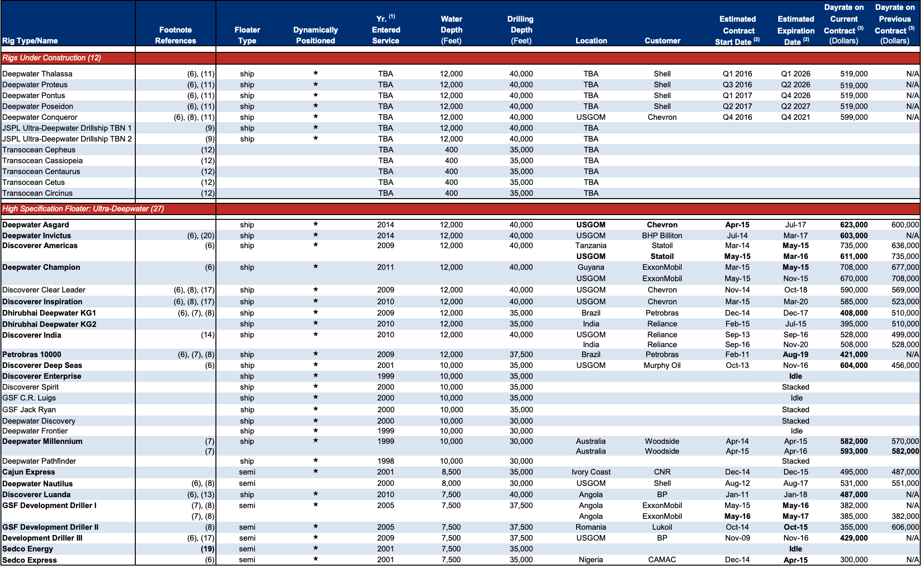This screenshot has width=924, height=567.
Task: Click Deepwater Millennium star icon
Action: (315, 441)
